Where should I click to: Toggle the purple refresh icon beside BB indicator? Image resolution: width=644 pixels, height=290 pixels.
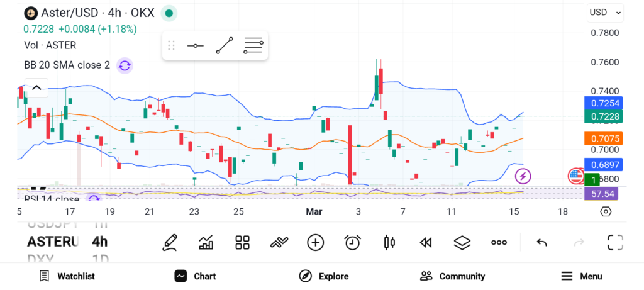coord(125,65)
